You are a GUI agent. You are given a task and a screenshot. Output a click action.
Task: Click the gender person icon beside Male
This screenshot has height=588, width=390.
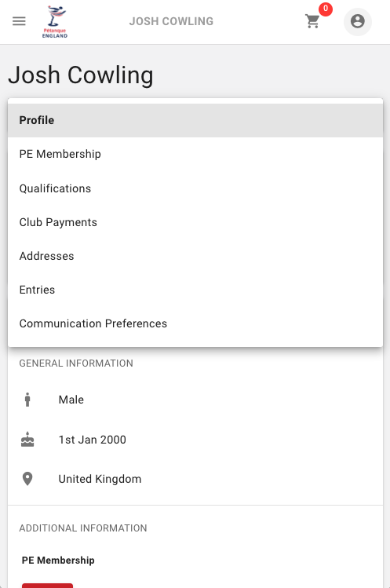tap(27, 400)
